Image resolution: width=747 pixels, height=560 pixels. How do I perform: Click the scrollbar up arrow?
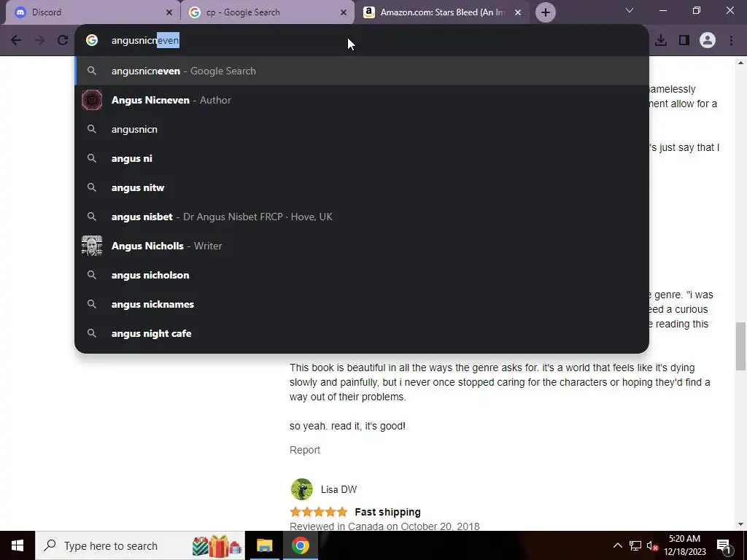click(740, 63)
